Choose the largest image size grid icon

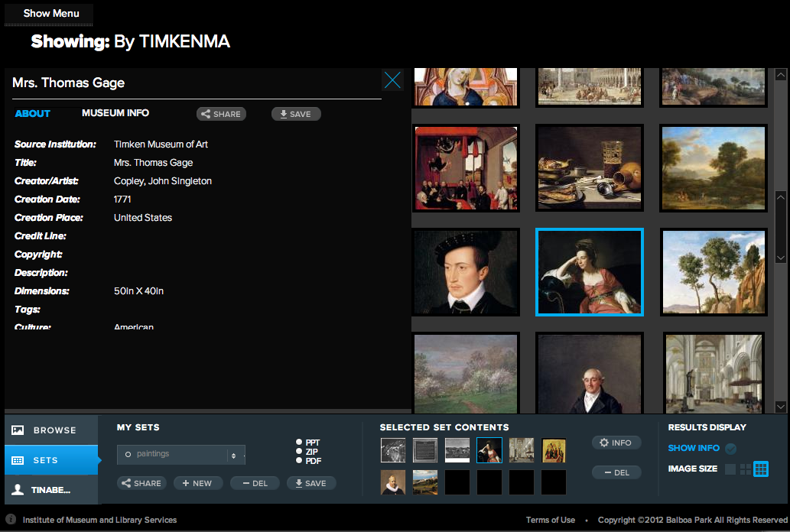761,469
